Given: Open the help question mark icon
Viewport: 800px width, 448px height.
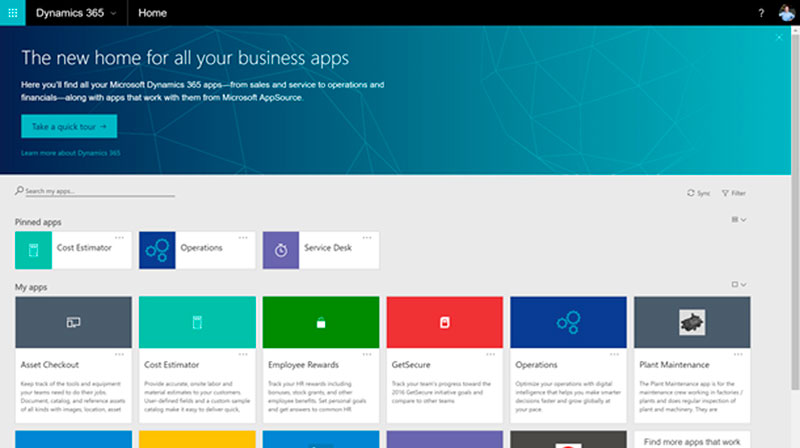Looking at the screenshot, I should 761,13.
